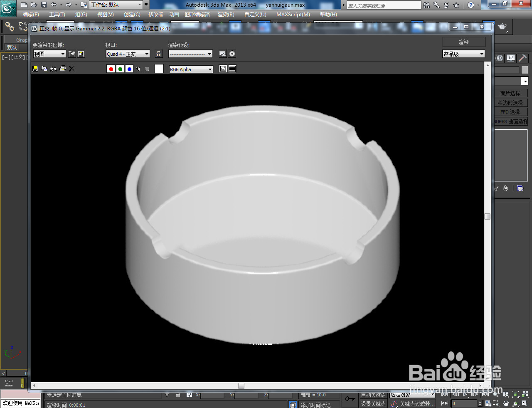Clone the rendered frame window
This screenshot has width=532, height=408.
click(x=54, y=69)
